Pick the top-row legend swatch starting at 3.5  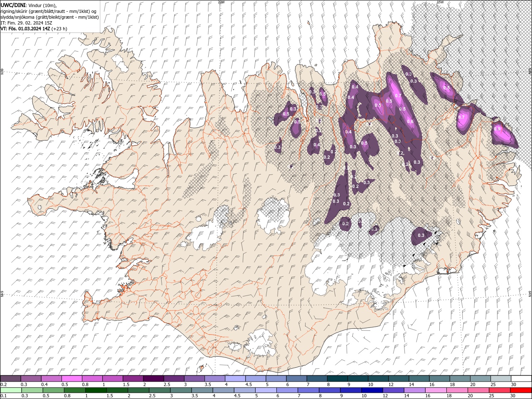pyautogui.click(x=214, y=379)
